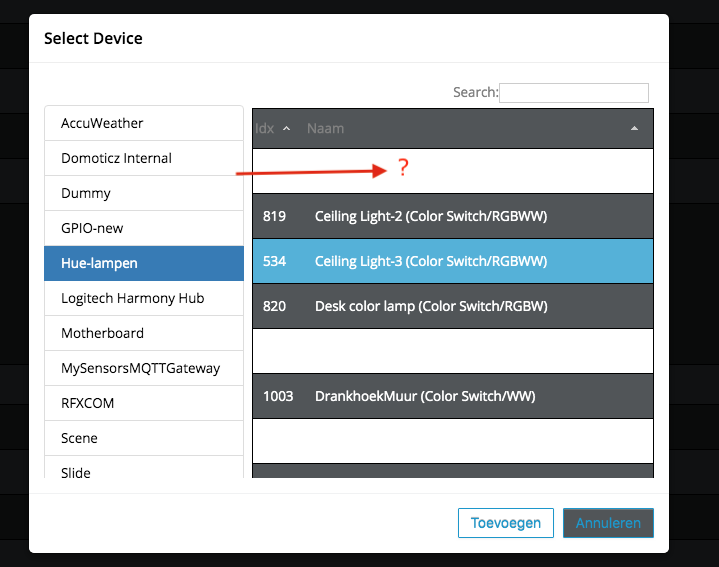
Task: Select the DrankhoekMuur device row
Action: 453,396
